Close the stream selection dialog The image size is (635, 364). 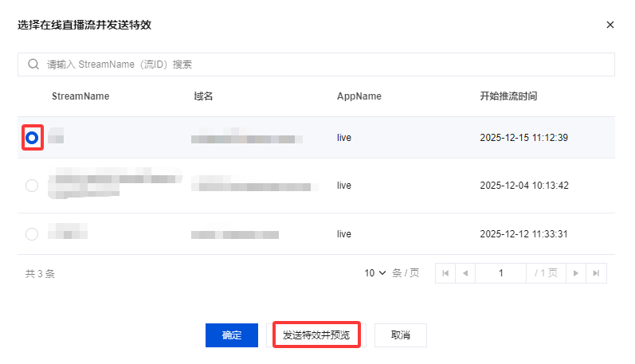pos(610,25)
